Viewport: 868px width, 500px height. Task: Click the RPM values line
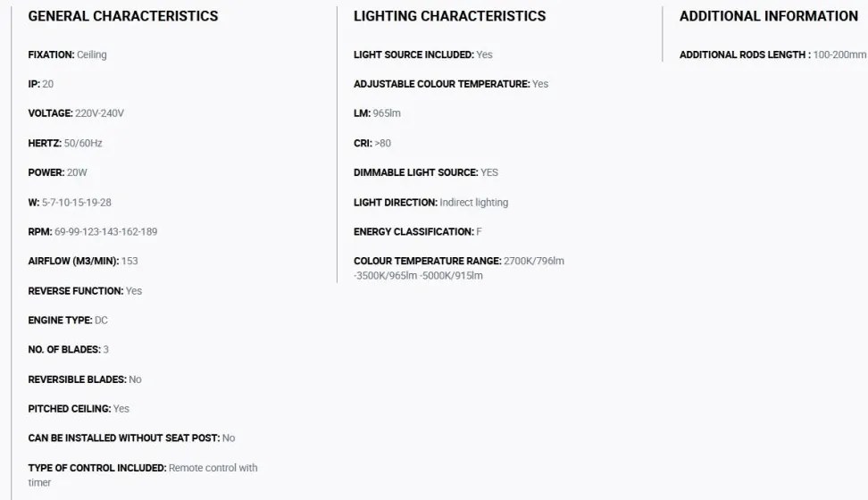93,232
